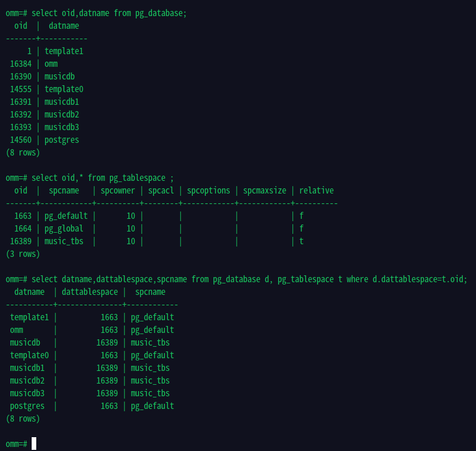Click oid 16390 in first table

(x=21, y=77)
